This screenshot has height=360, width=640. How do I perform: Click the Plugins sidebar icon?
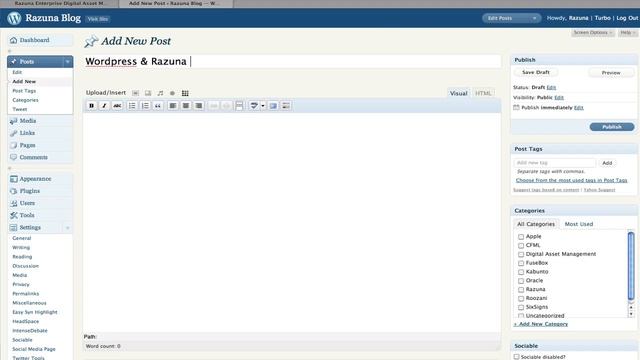point(13,191)
